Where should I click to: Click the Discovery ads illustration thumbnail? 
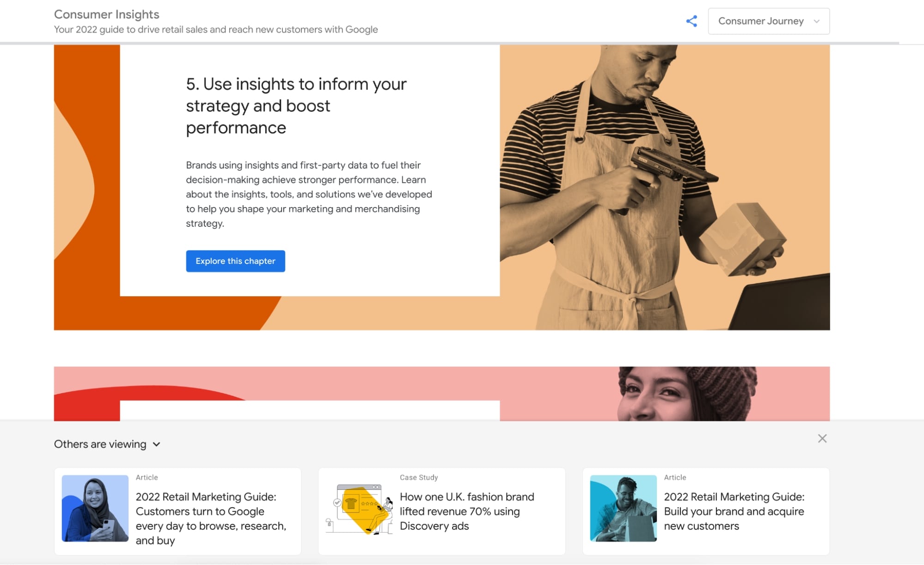click(359, 508)
